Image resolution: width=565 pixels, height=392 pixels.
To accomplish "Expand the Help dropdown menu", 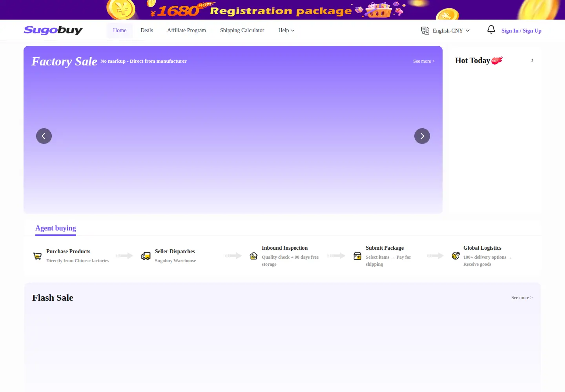I will pos(286,30).
